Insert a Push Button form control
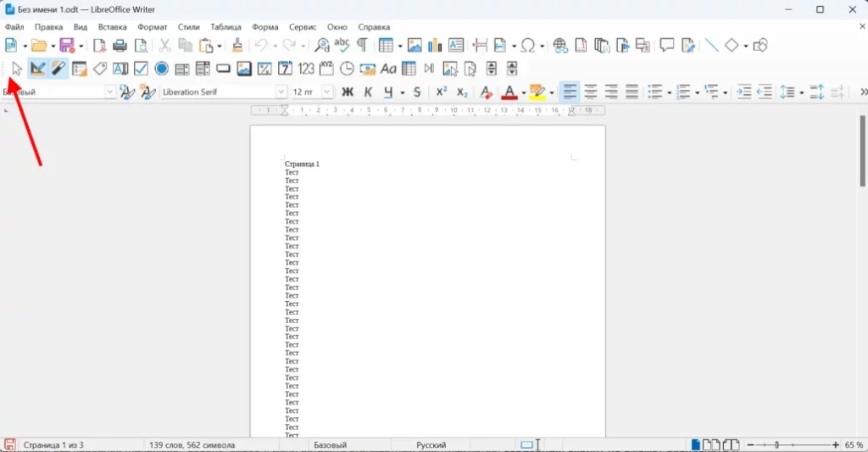The height and width of the screenshot is (452, 868). tap(223, 69)
